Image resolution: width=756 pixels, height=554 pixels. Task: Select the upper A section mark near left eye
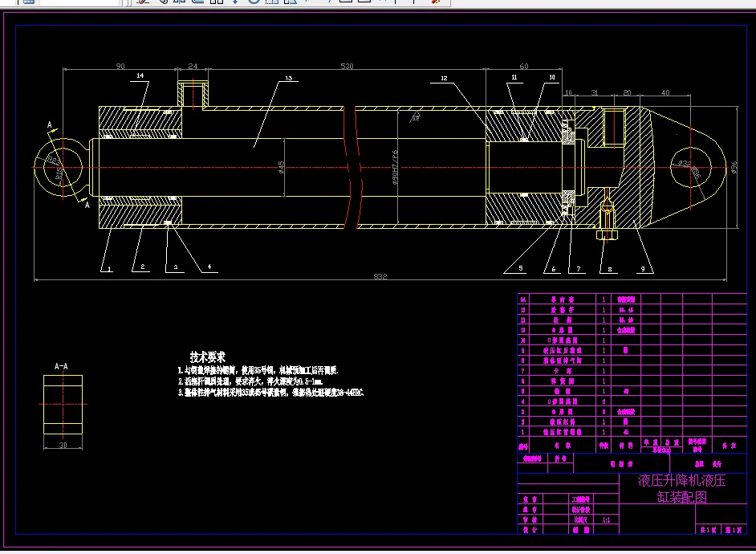pos(49,125)
